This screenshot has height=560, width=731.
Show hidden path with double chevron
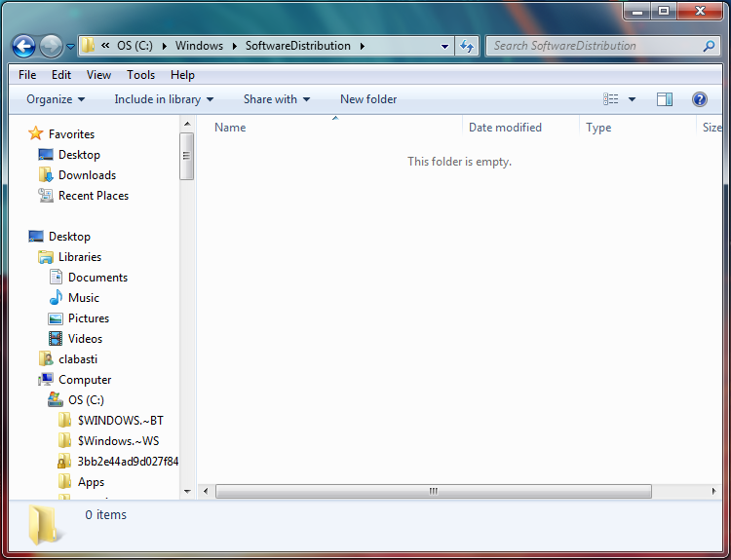(x=105, y=45)
